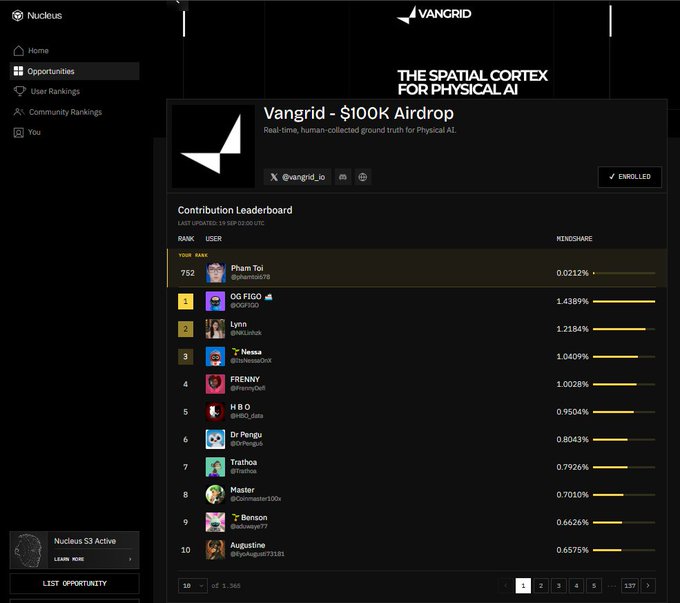Click the Pham Toi avatar
680x603 pixels.
point(216,273)
